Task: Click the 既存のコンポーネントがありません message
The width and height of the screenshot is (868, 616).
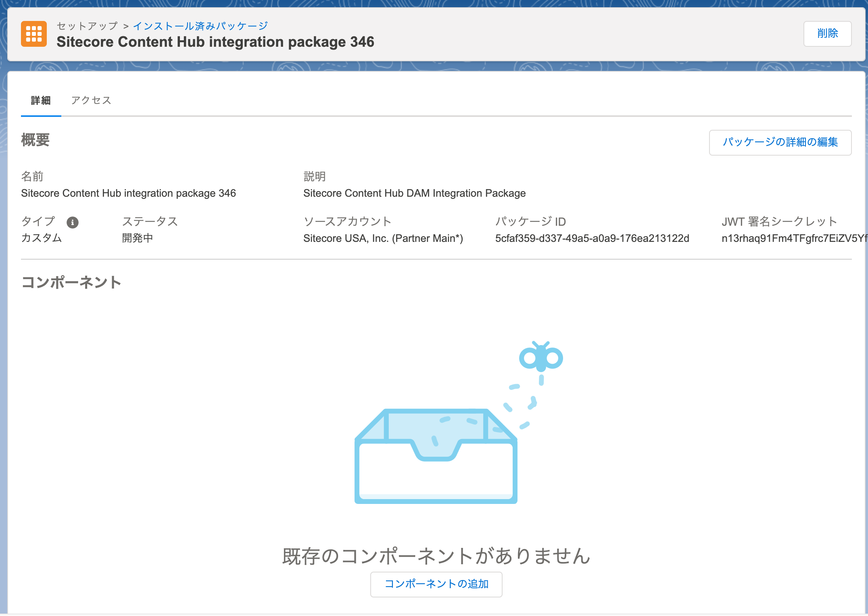Action: click(436, 556)
